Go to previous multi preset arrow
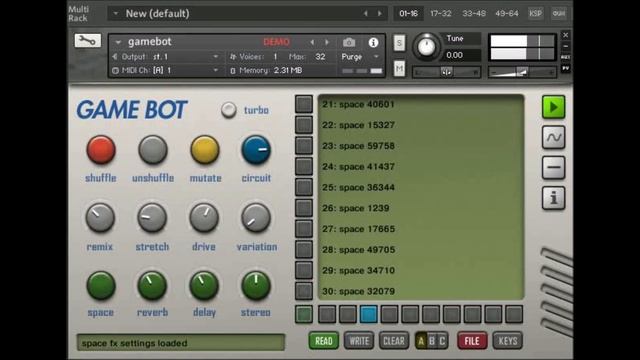Viewport: 640px width, 360px height. (365, 13)
